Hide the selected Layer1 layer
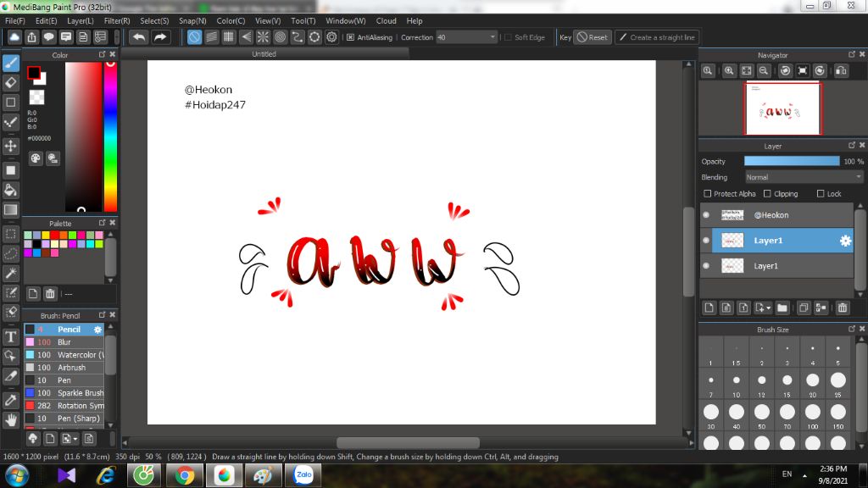The image size is (868, 488). (706, 241)
